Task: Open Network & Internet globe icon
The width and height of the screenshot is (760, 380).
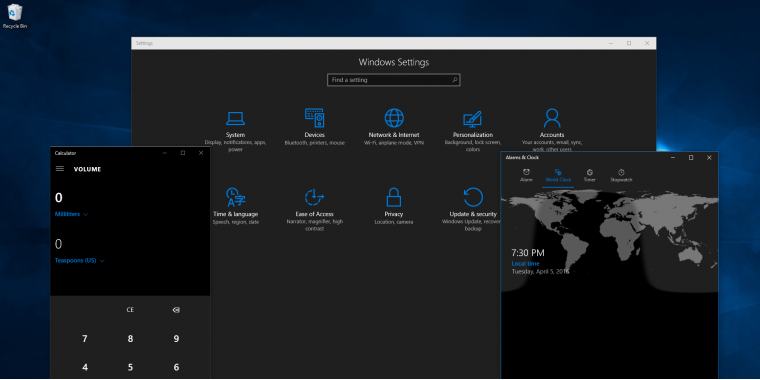Action: (x=394, y=118)
